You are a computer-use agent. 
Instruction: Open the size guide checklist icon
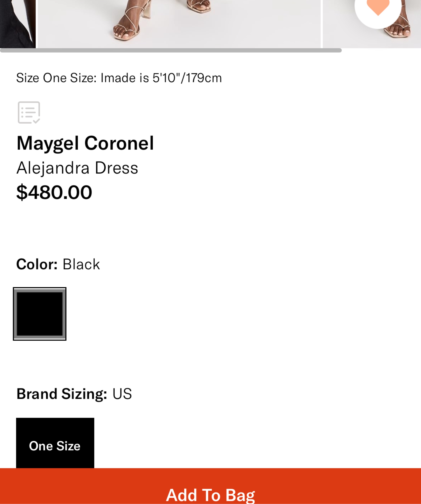pyautogui.click(x=29, y=113)
